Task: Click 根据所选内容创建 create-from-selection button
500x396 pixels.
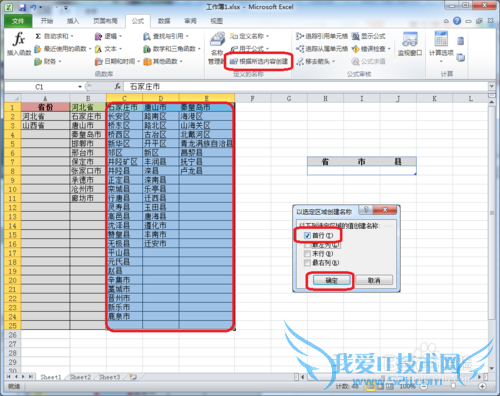Action: click(259, 61)
